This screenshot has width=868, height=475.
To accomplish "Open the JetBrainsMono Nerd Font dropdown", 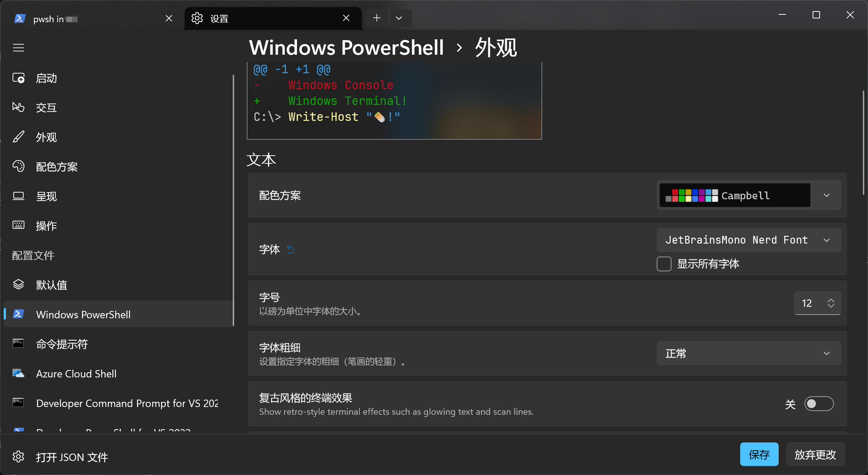I will (749, 240).
